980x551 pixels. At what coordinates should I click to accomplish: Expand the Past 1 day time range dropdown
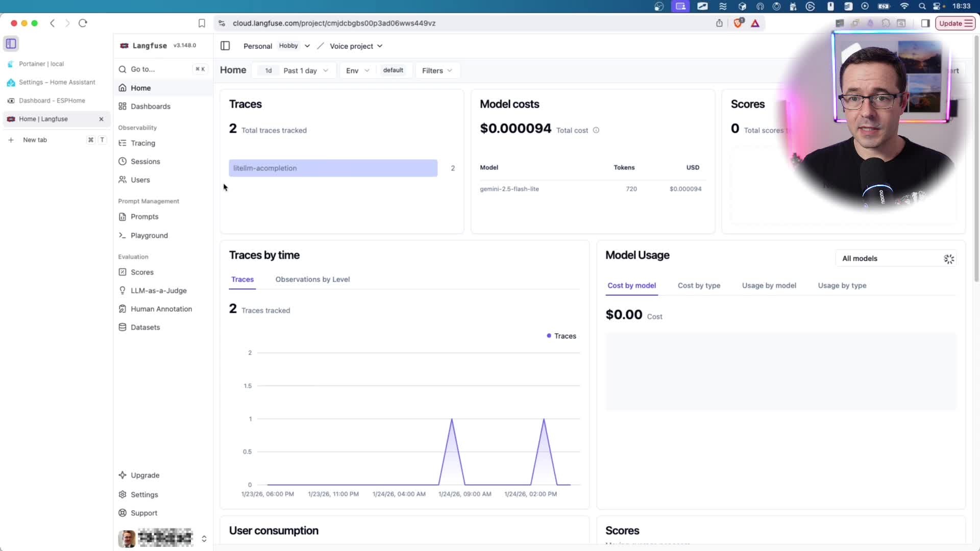(x=305, y=70)
